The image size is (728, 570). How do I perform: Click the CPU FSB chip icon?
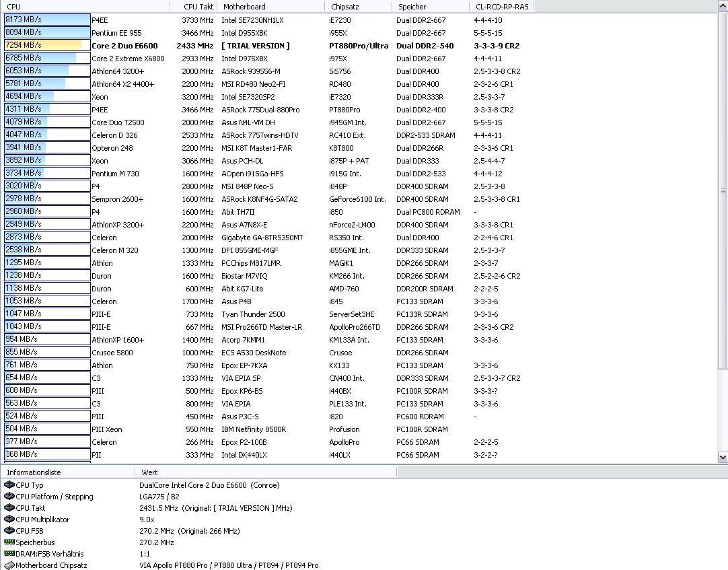[9, 530]
